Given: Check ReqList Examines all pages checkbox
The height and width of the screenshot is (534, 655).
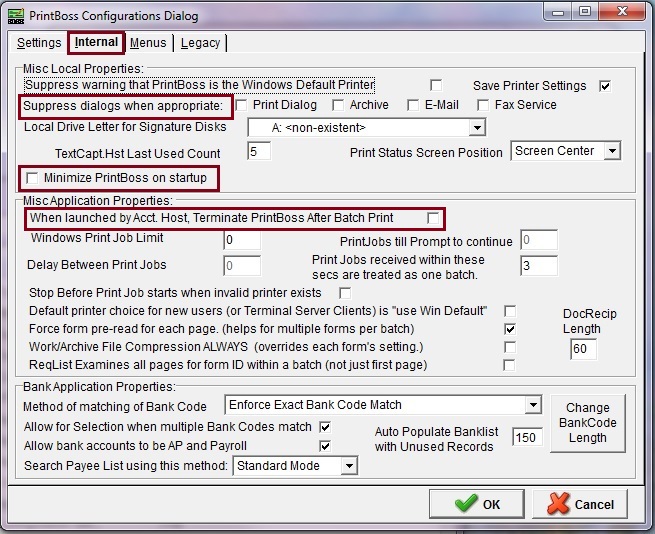Looking at the screenshot, I should (509, 365).
